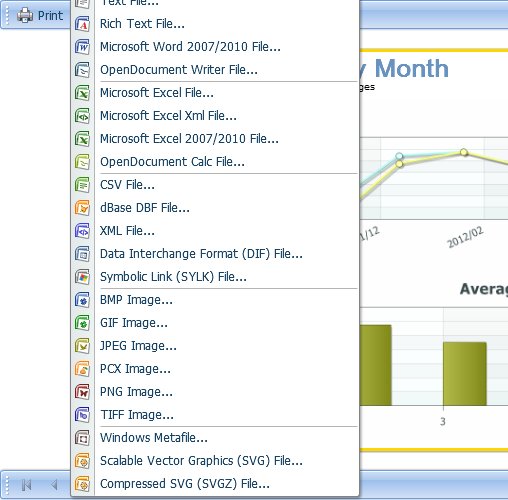Select Data Interchange Format (DIF) File...
Viewport: 508px width, 500px height.
pyautogui.click(x=215, y=254)
